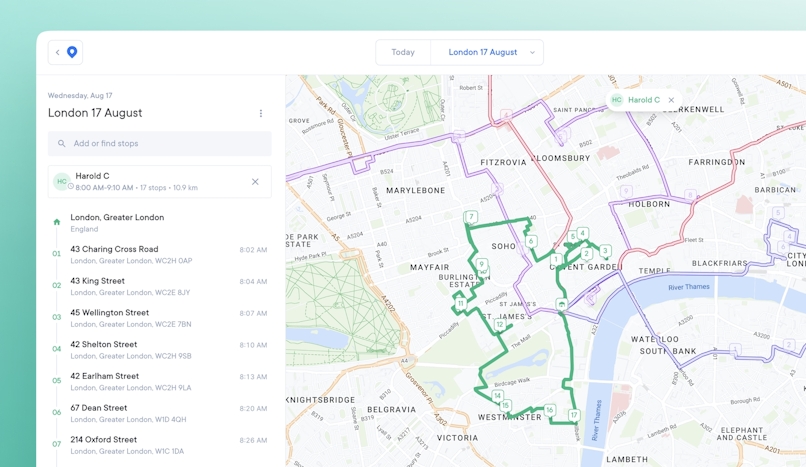
Task: Click the green stop 2 map marker
Action: pos(586,253)
